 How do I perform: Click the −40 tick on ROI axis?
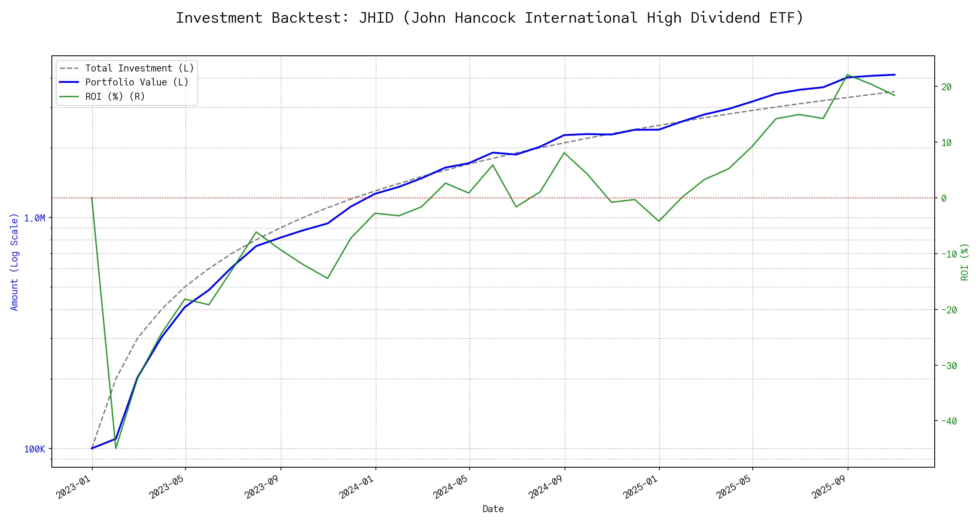pos(949,421)
